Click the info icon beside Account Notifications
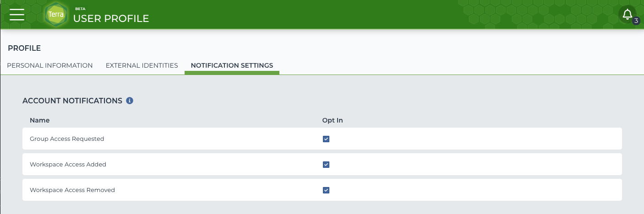The image size is (644, 214). pyautogui.click(x=130, y=101)
